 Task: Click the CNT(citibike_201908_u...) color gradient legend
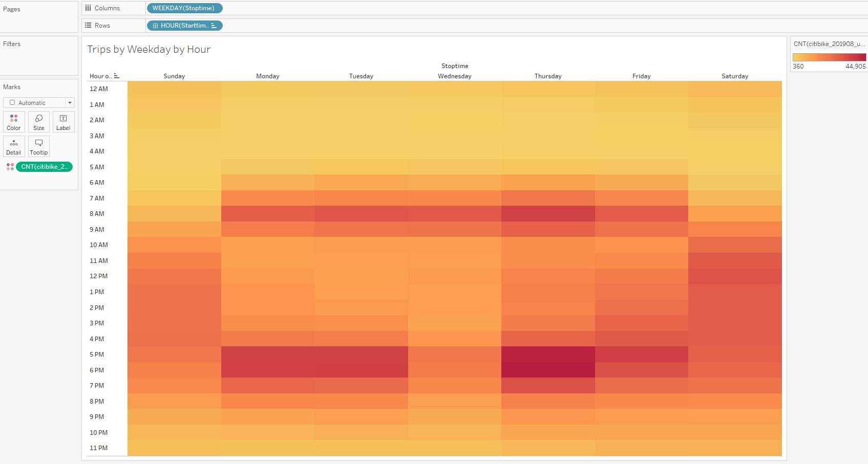pos(829,57)
